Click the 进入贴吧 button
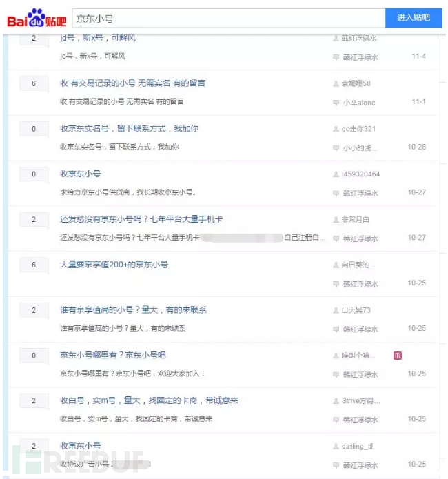The width and height of the screenshot is (448, 479). [x=414, y=18]
